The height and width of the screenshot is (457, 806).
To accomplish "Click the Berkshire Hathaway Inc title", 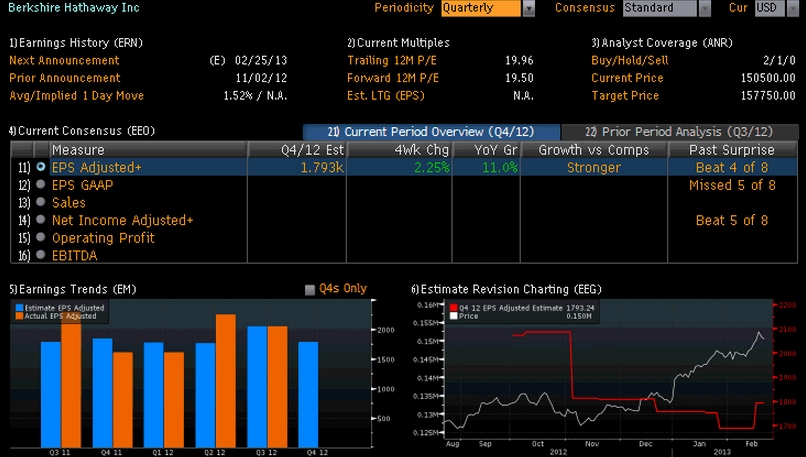I will point(74,8).
